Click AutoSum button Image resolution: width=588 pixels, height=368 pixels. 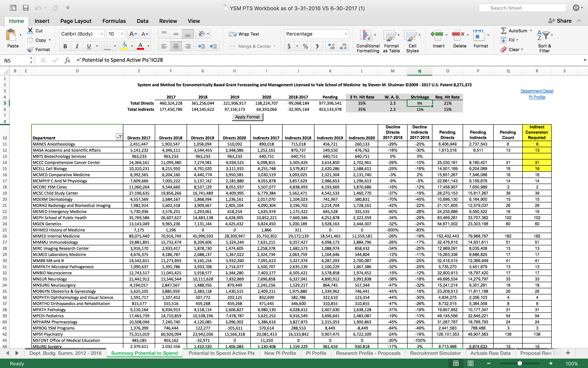tap(514, 31)
